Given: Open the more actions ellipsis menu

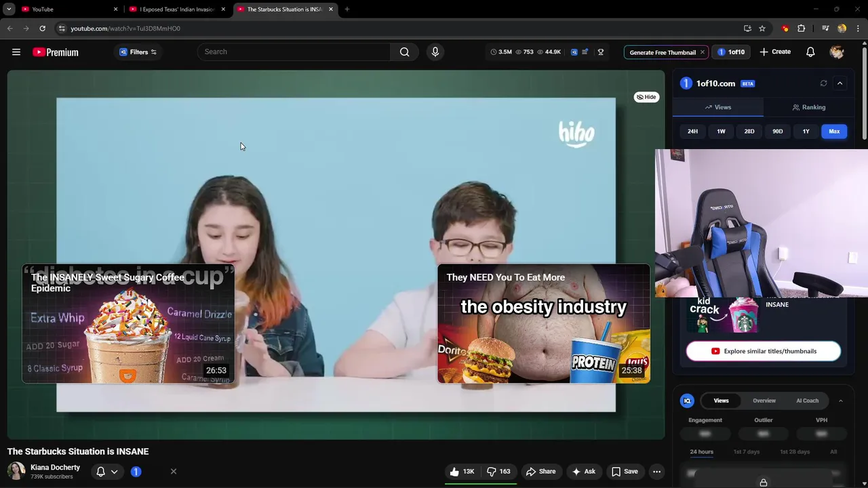Looking at the screenshot, I should coord(656,472).
